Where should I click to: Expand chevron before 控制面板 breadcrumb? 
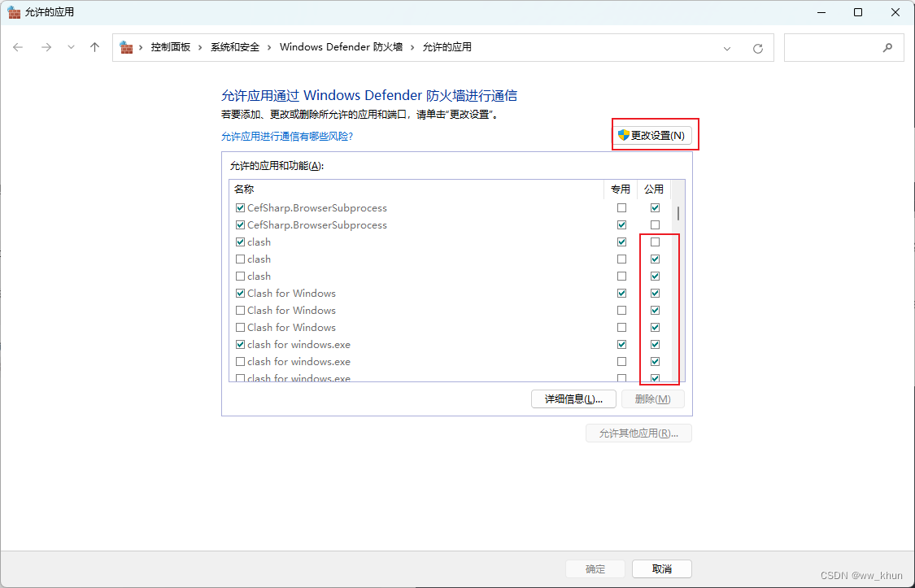point(141,47)
